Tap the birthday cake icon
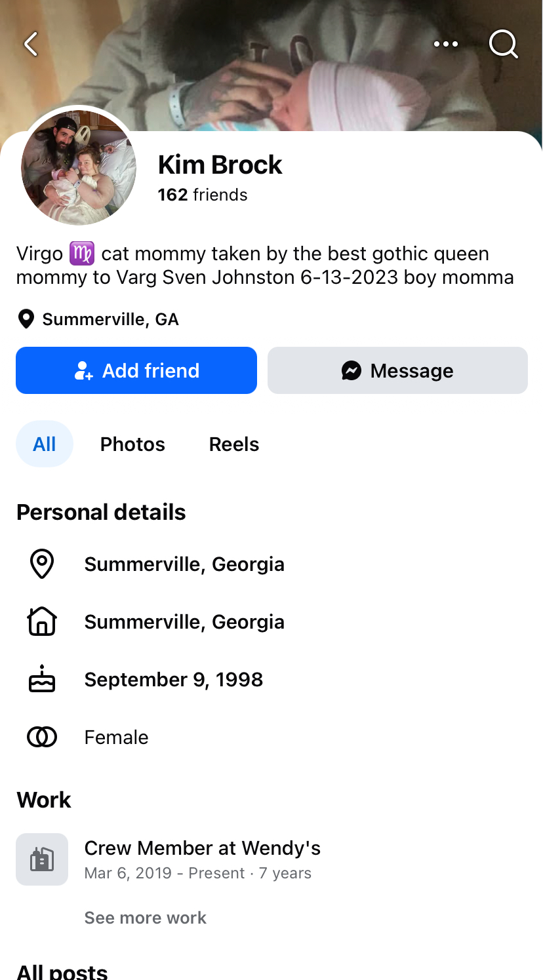Image resolution: width=543 pixels, height=980 pixels. [42, 679]
